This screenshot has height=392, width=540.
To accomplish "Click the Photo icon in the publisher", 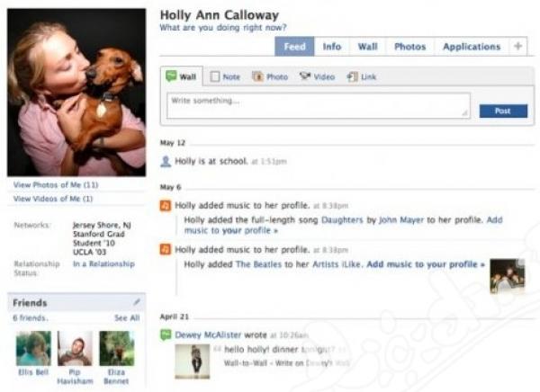I will pos(257,76).
